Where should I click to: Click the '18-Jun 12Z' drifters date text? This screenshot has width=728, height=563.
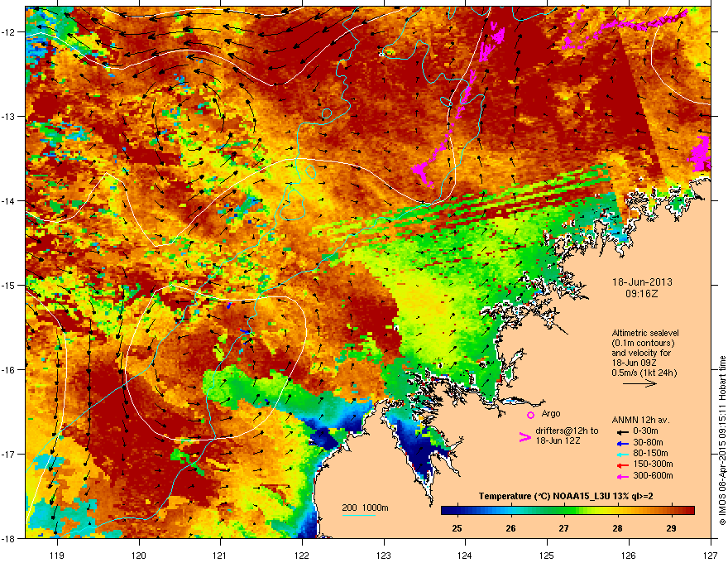[x=558, y=440]
